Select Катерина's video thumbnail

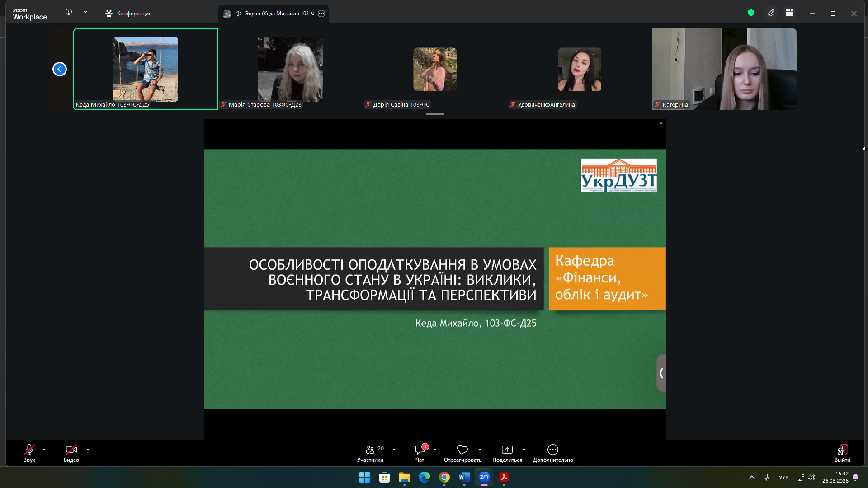click(724, 69)
